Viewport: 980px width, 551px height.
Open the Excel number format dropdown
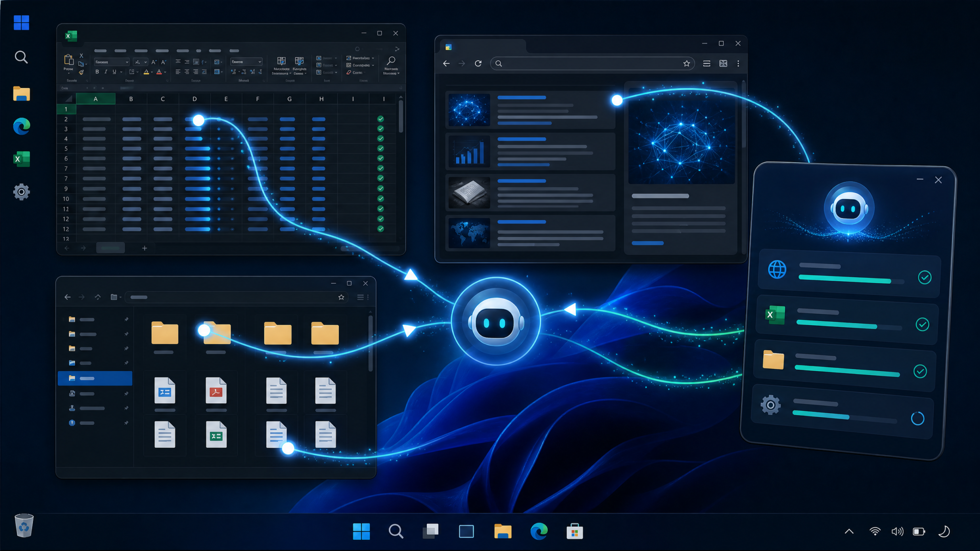point(246,62)
